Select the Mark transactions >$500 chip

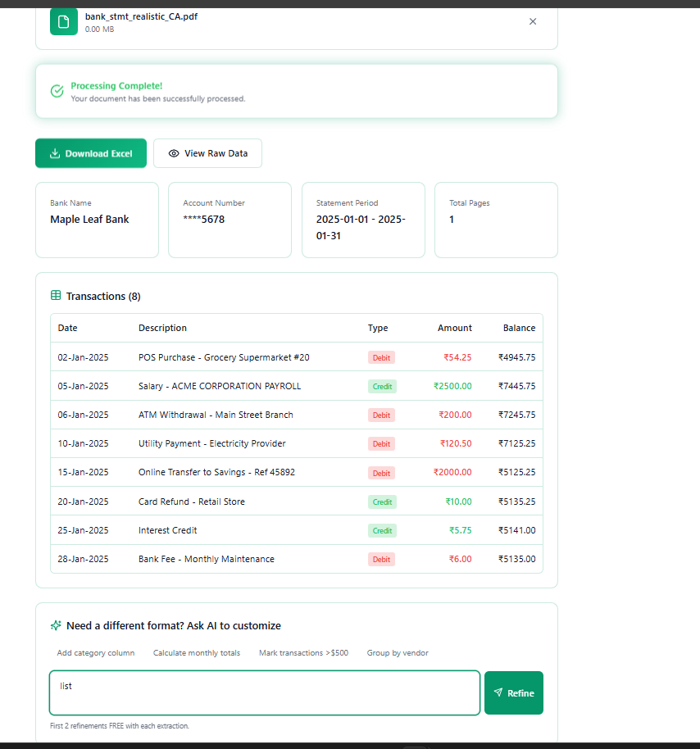click(x=302, y=652)
